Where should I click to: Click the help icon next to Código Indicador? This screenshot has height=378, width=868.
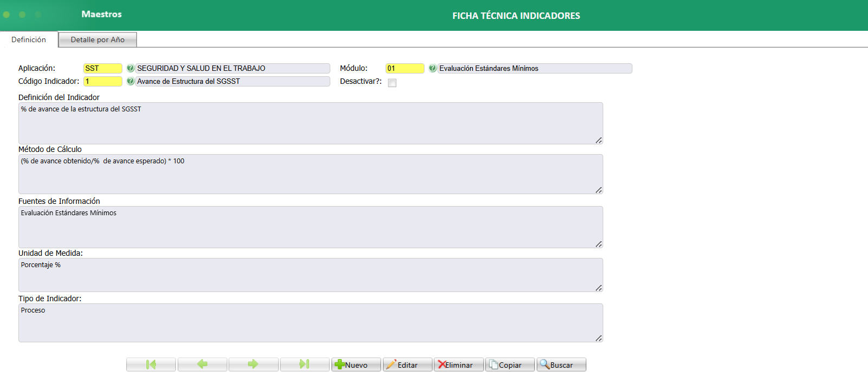[x=130, y=81]
